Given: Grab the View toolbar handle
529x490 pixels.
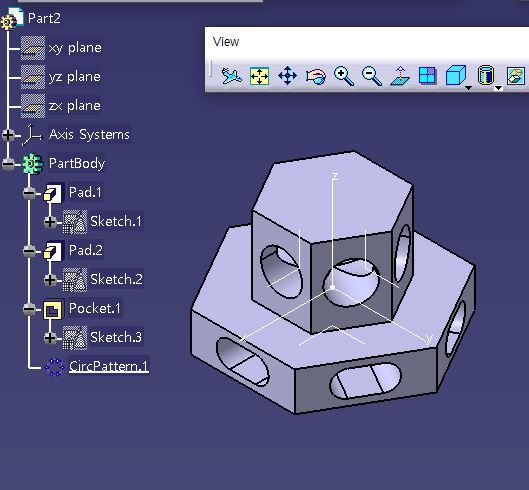Looking at the screenshot, I should [x=211, y=70].
